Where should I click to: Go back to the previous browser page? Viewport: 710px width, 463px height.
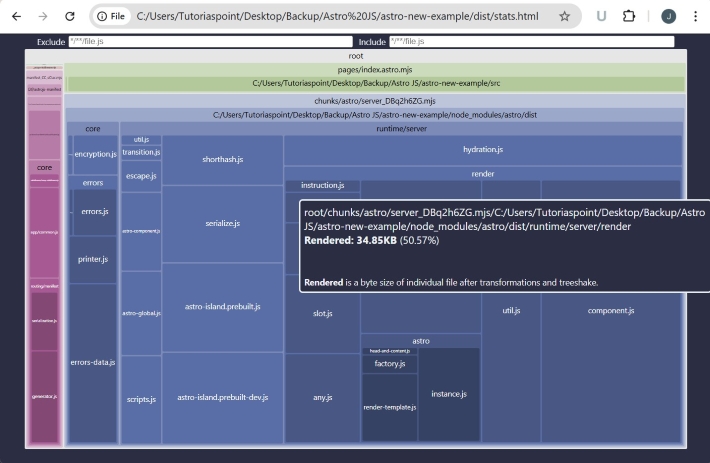click(x=16, y=16)
